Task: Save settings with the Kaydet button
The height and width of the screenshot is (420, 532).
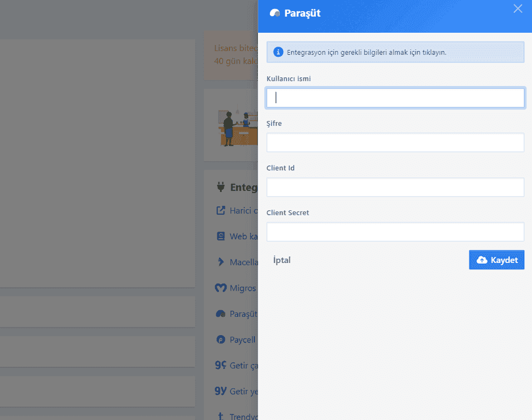Action: click(x=497, y=260)
